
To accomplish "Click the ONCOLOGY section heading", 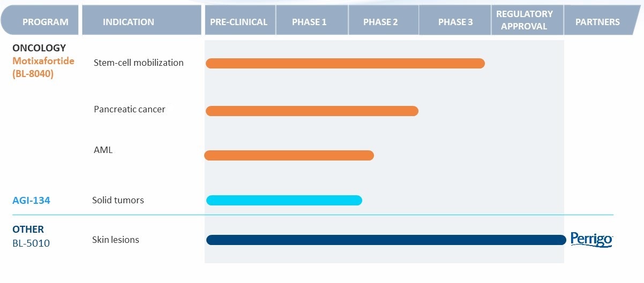I will click(x=39, y=48).
